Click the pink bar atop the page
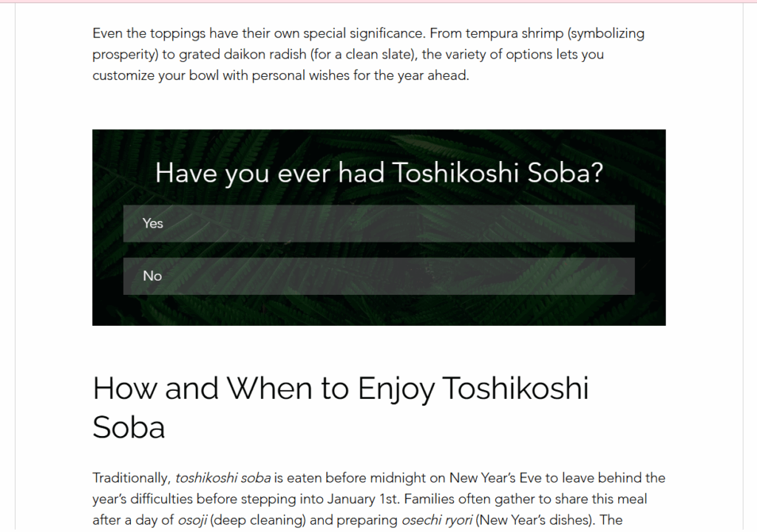The image size is (757, 532). tap(378, 1)
